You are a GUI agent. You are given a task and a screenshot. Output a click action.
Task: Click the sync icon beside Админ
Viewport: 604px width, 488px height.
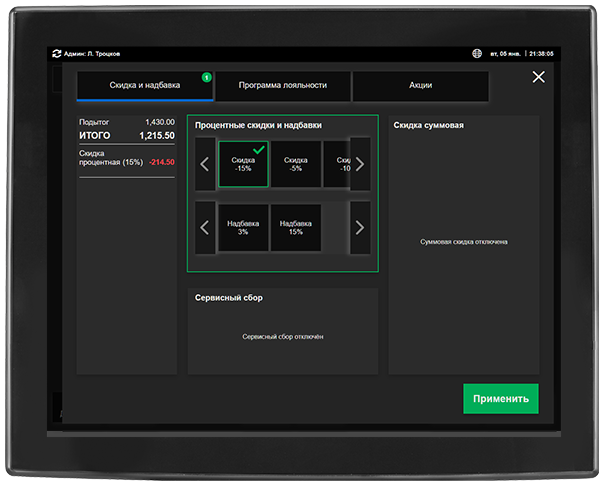(57, 54)
